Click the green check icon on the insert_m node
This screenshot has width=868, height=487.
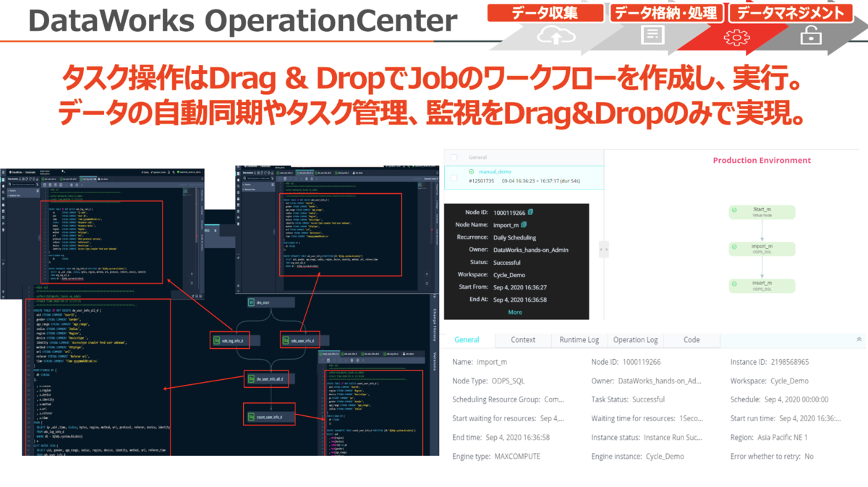[x=733, y=284]
